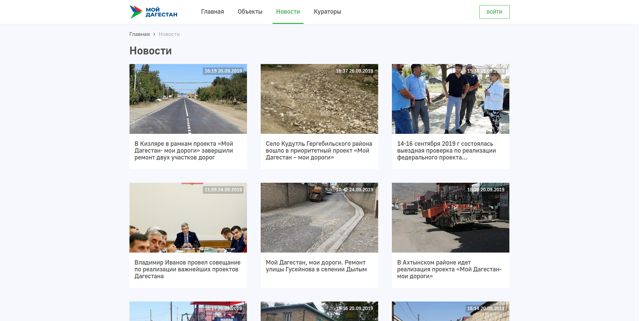Click the 16:19 20.09.2019 date label
This screenshot has width=644, height=321.
click(x=223, y=71)
